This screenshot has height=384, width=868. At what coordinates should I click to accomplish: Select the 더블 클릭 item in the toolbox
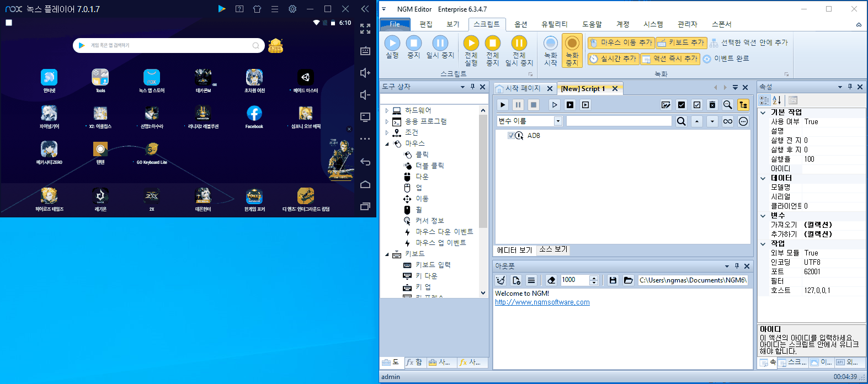coord(429,166)
